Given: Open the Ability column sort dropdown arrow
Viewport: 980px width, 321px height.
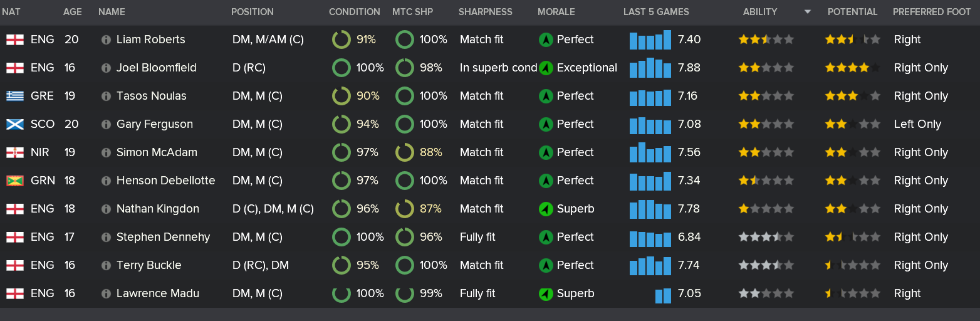Looking at the screenshot, I should point(807,12).
